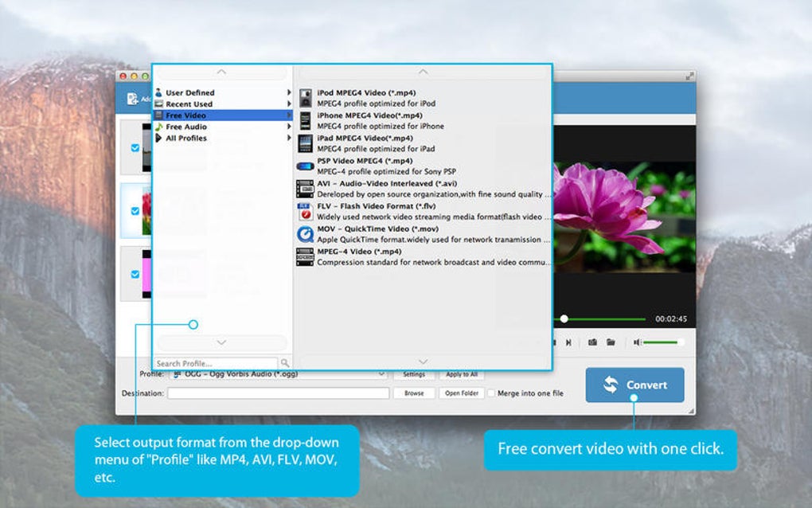Image resolution: width=812 pixels, height=508 pixels.
Task: Click the AVI Audio-Video Interleaved film icon
Action: pos(305,189)
